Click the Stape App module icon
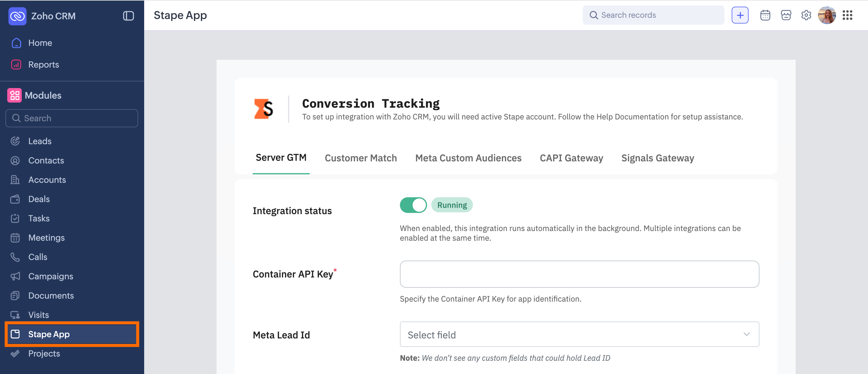The width and height of the screenshot is (868, 374). click(15, 334)
